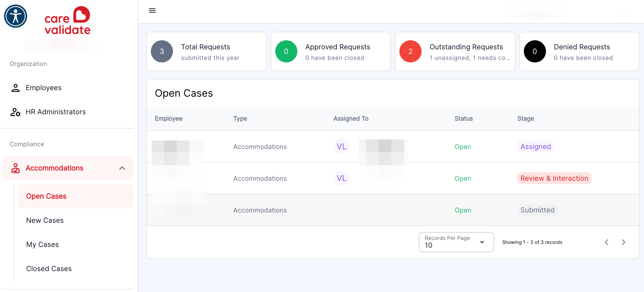
Task: Open the Total Requests card
Action: pyautogui.click(x=206, y=51)
